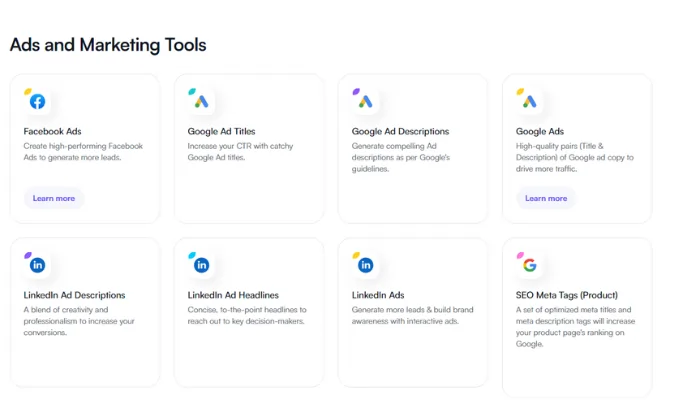
Task: Click text 'Concise, to-the-point headlines to reach out'
Action: 247,316
